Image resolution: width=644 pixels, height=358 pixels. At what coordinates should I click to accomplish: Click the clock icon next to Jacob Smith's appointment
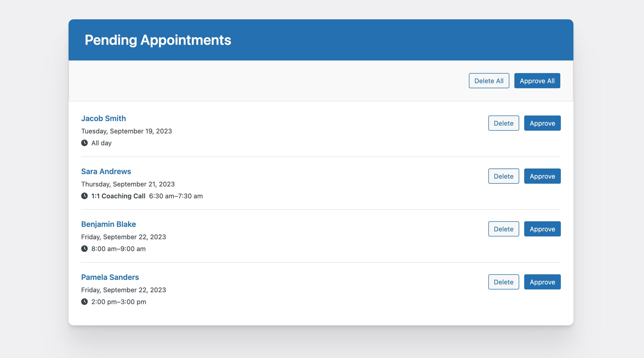pos(84,143)
